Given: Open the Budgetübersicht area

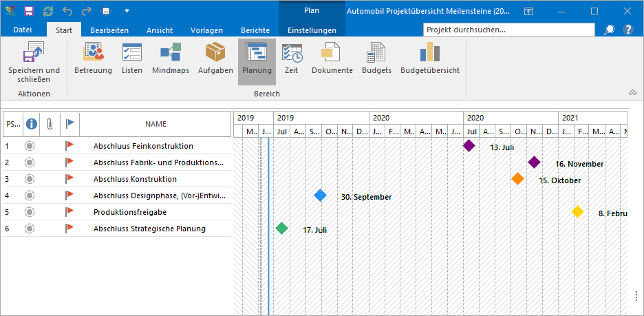Looking at the screenshot, I should pos(430,59).
